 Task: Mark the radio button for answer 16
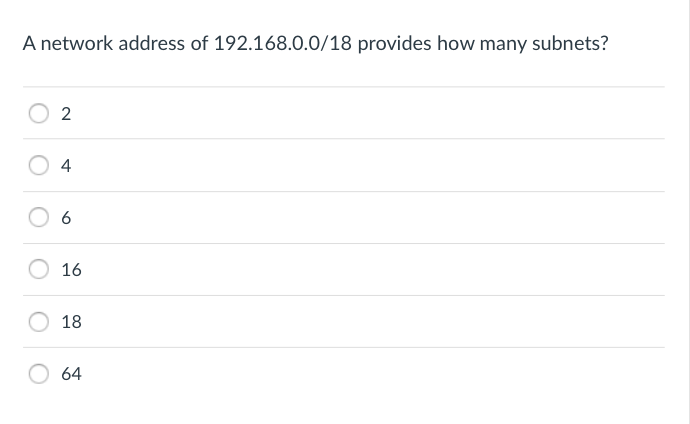click(x=39, y=269)
